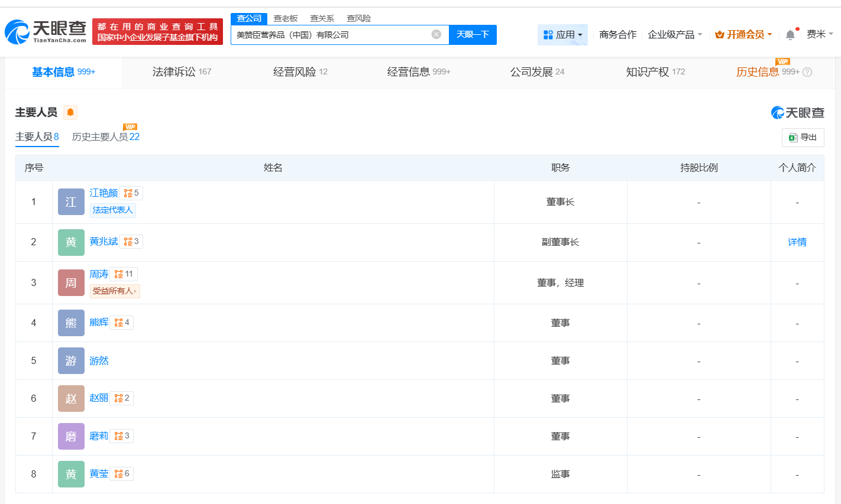The height and width of the screenshot is (504, 841).
Task: Export the list with 导出 button
Action: 803,138
